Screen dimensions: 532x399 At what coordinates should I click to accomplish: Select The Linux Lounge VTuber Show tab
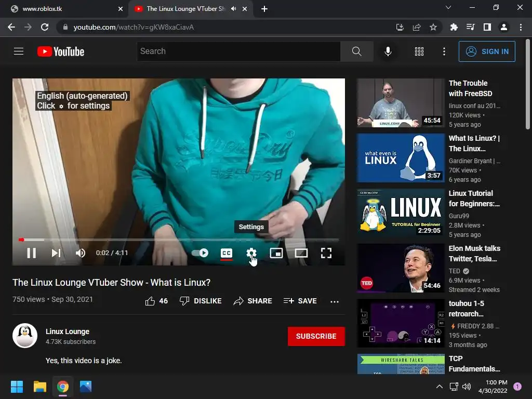(185, 9)
